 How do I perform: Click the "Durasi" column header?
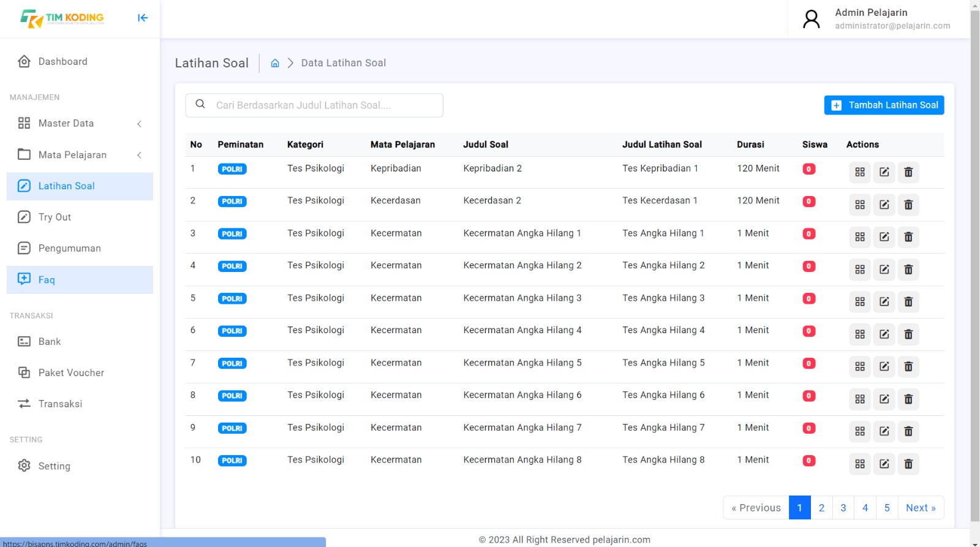(x=750, y=145)
